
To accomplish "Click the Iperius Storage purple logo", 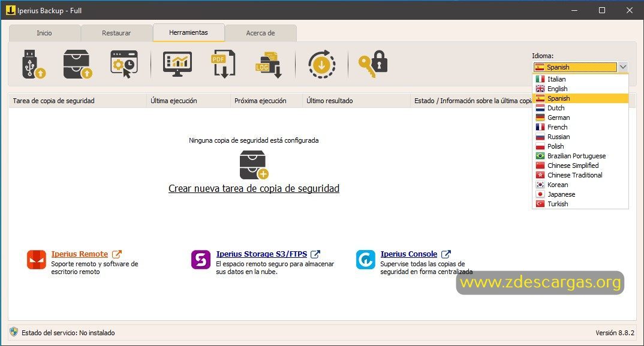I will [x=201, y=260].
